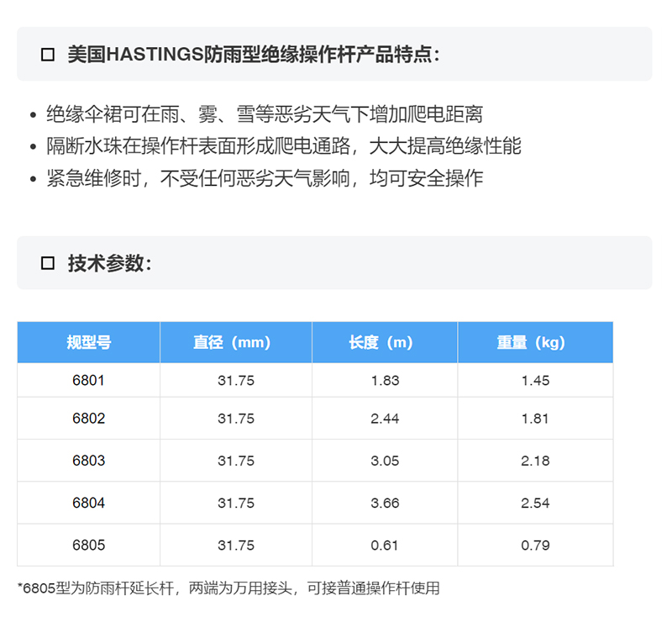
Task: Click the weight value 2.54
Action: (535, 503)
